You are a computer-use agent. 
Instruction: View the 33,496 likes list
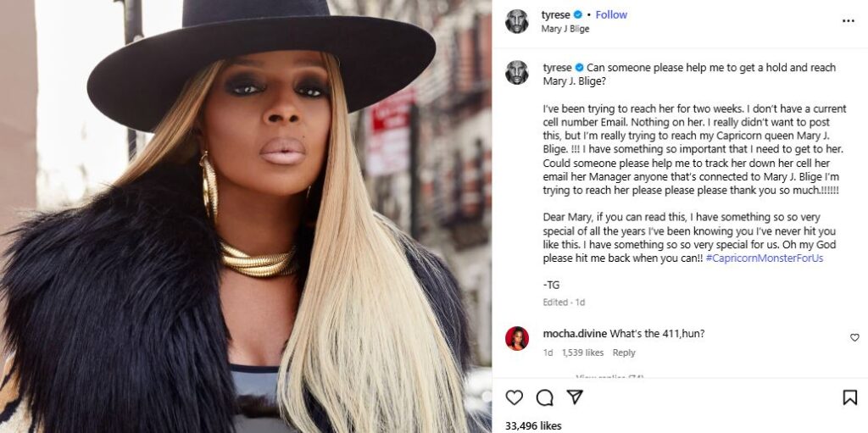533,426
